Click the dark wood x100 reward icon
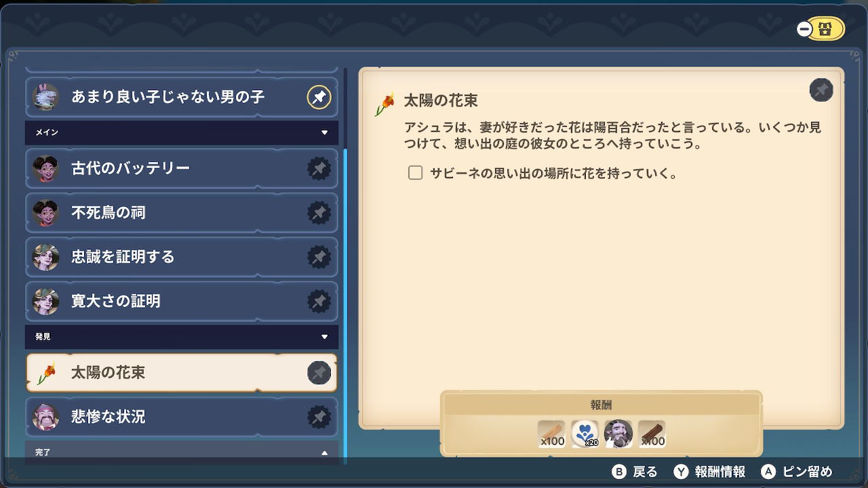 click(x=652, y=434)
